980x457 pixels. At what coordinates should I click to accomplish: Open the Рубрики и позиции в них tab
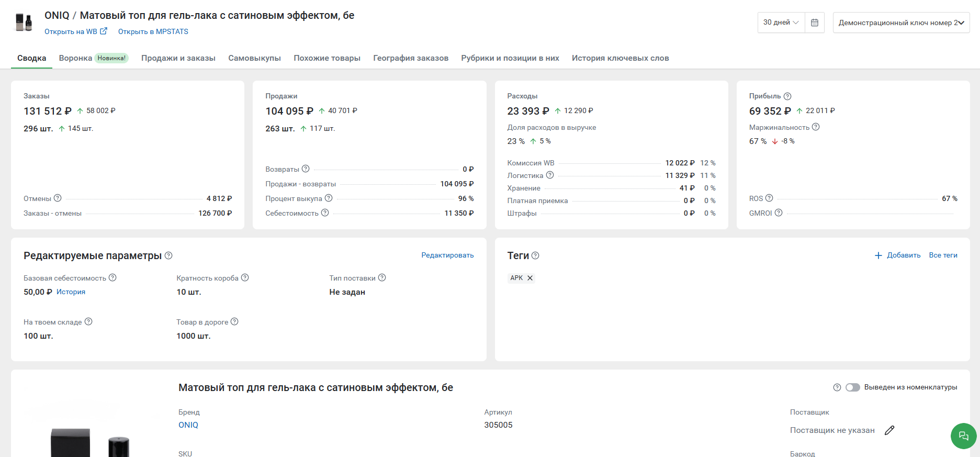[510, 58]
